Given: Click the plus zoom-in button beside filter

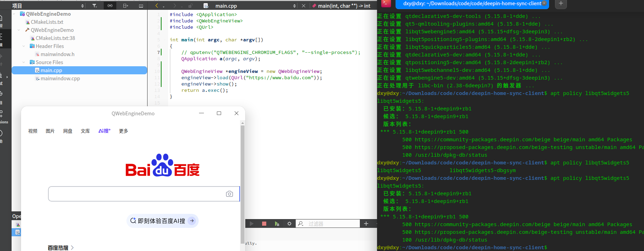Looking at the screenshot, I should 366,224.
